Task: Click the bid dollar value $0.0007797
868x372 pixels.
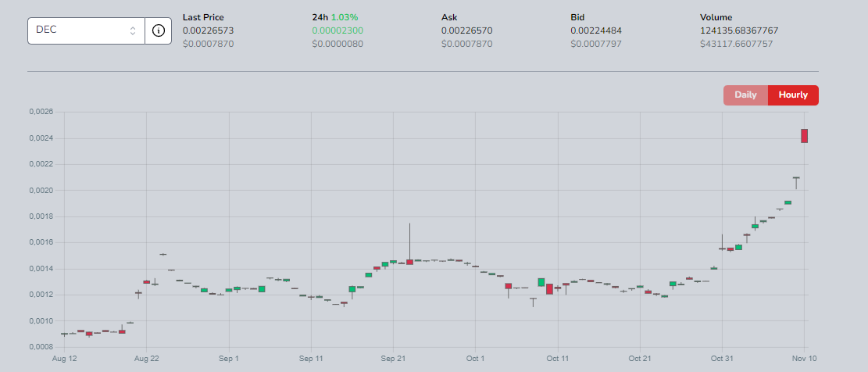Action: coord(596,44)
